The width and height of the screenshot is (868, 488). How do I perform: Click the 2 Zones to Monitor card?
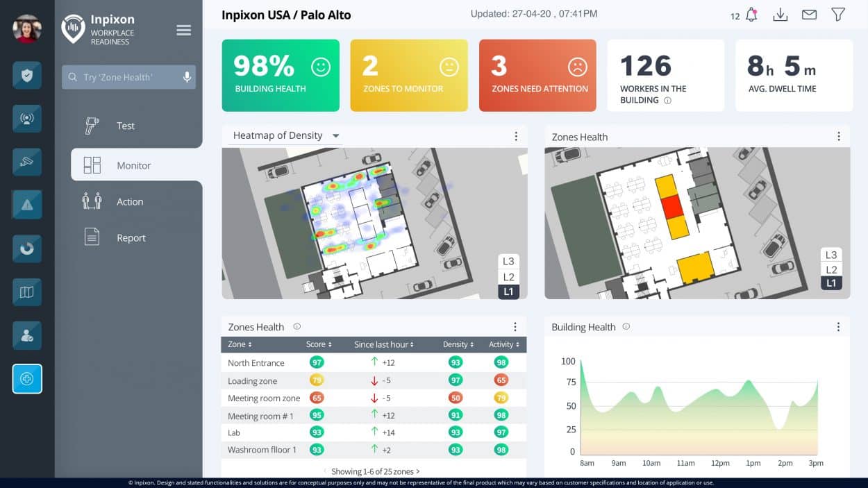point(409,75)
